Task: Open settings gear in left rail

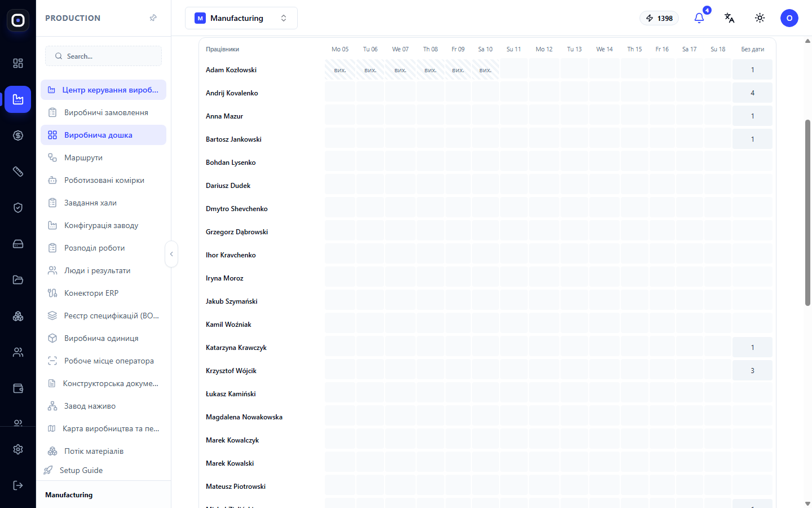Action: [18, 449]
